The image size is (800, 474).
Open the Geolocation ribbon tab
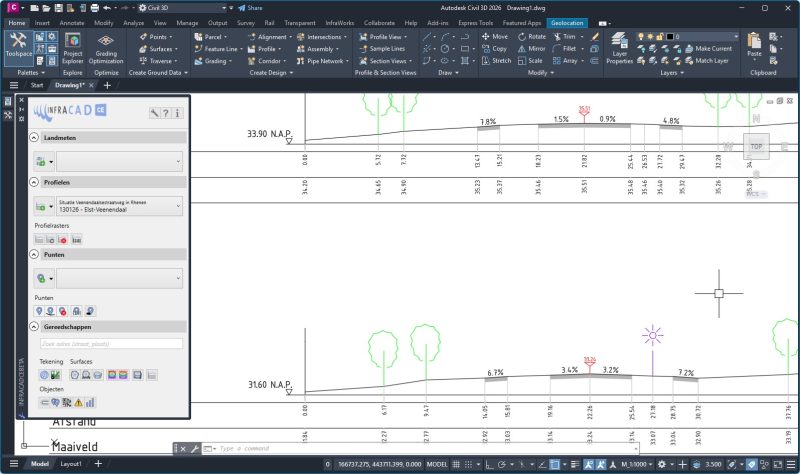pyautogui.click(x=567, y=23)
